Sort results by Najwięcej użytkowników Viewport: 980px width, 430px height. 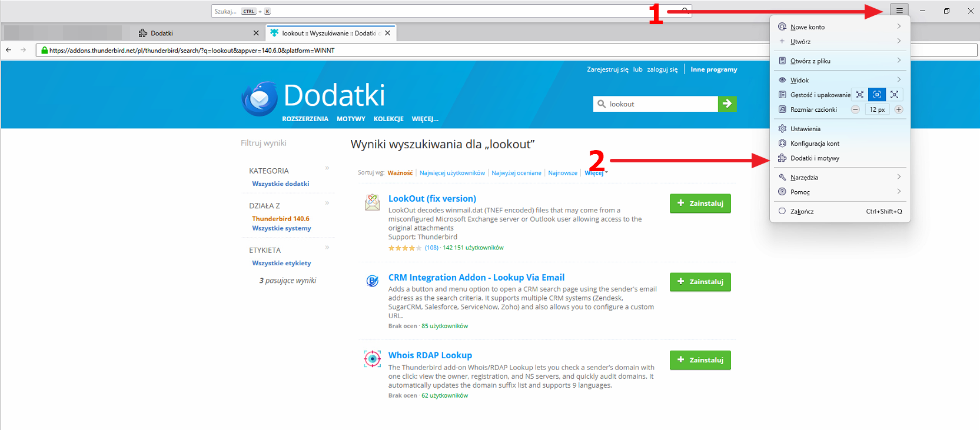(452, 173)
